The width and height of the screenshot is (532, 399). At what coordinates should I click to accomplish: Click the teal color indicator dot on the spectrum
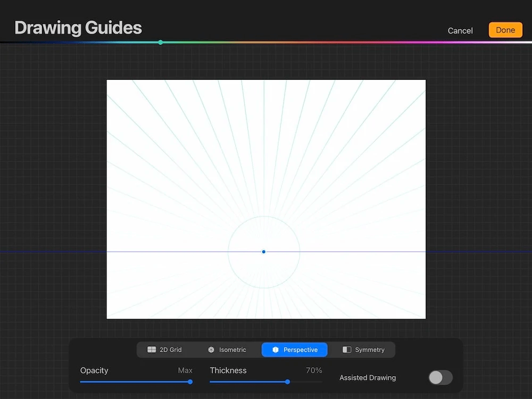pos(160,41)
